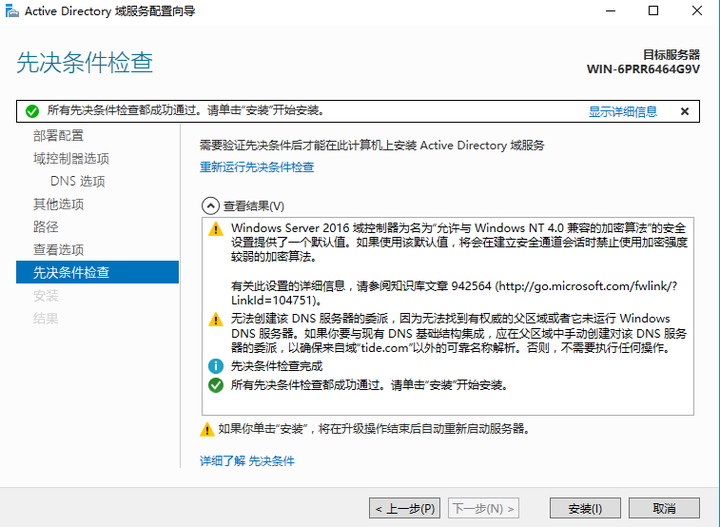Click warning icon beside Windows Server 2016 message

(x=216, y=229)
